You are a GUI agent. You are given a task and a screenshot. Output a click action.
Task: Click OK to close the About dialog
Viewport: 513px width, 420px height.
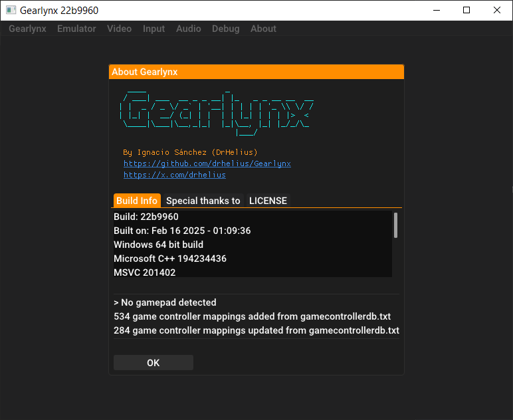154,362
